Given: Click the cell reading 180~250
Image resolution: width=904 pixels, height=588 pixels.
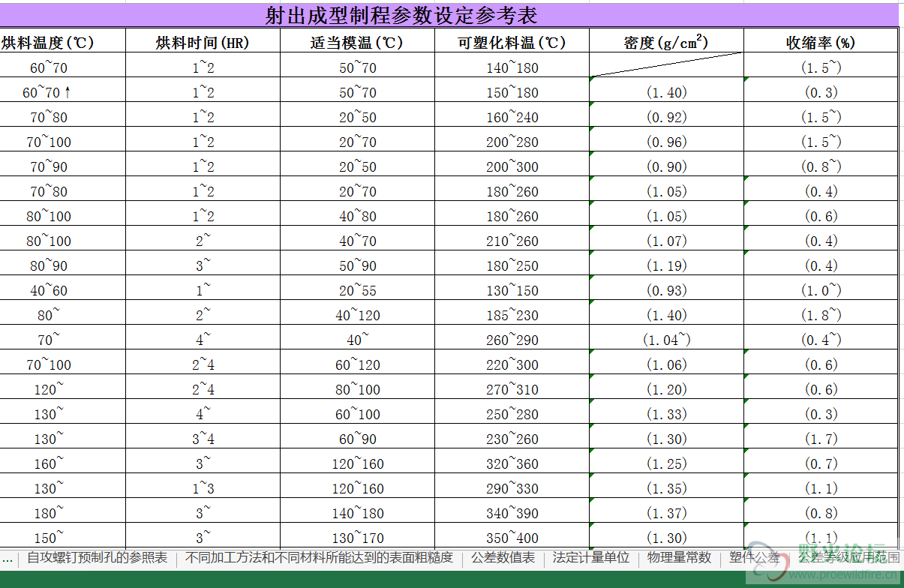Looking at the screenshot, I should coord(512,263).
